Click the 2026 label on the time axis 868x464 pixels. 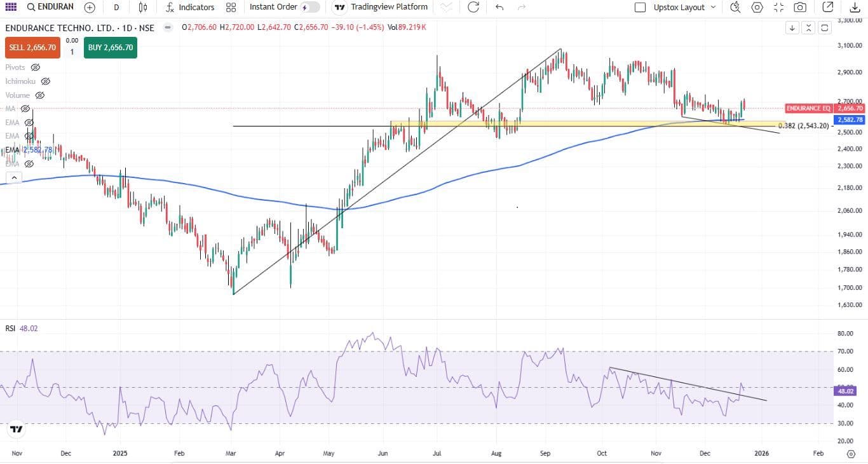pyautogui.click(x=761, y=453)
